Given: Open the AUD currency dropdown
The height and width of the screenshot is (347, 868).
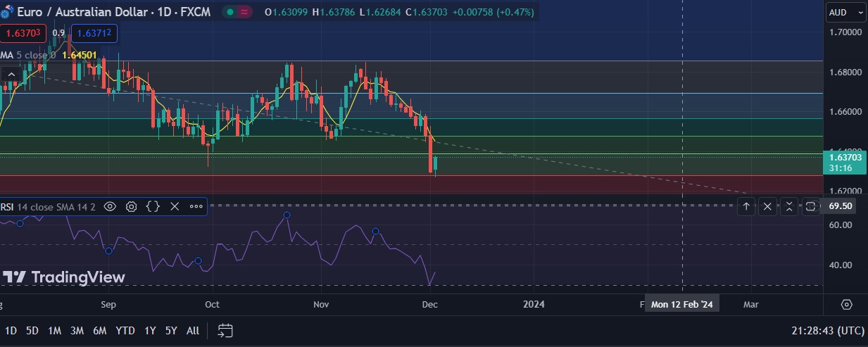Looking at the screenshot, I should (845, 12).
